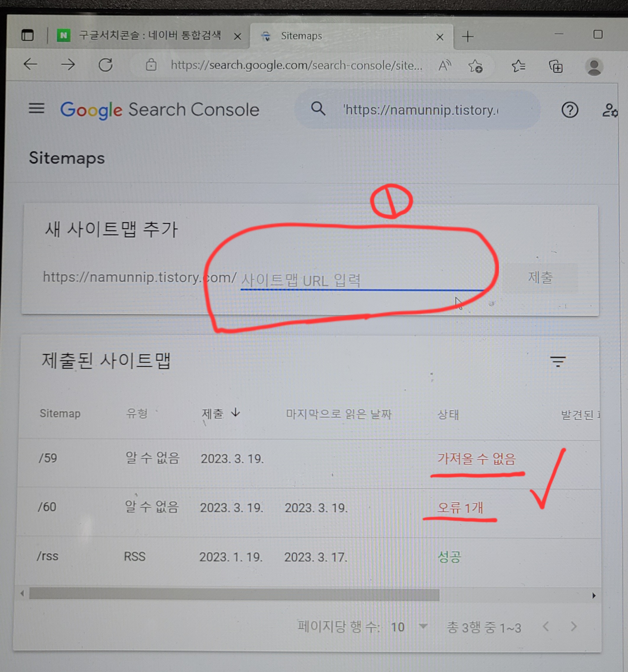Expand the rows per page dropdown
Viewport: 628px width, 672px height.
[x=423, y=626]
